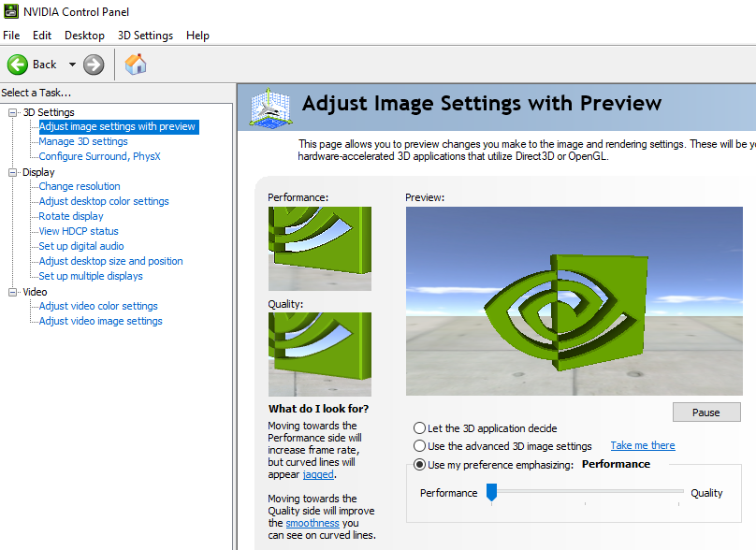Click the Video tree label
This screenshot has height=550, width=756.
pyautogui.click(x=35, y=292)
